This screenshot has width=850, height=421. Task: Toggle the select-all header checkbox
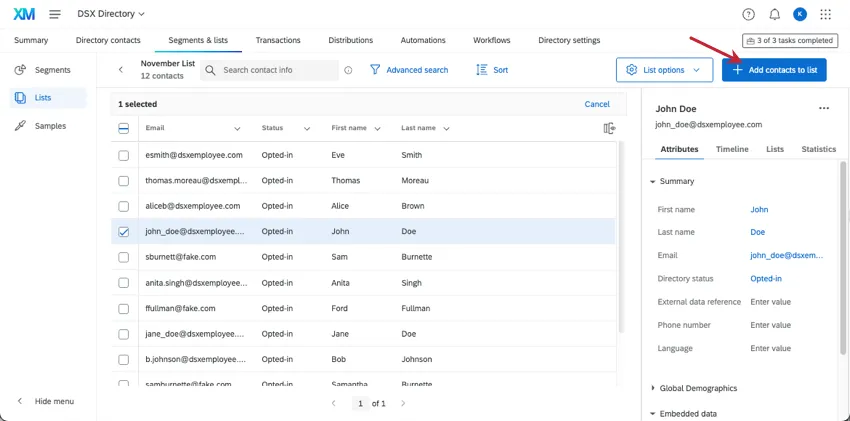124,128
